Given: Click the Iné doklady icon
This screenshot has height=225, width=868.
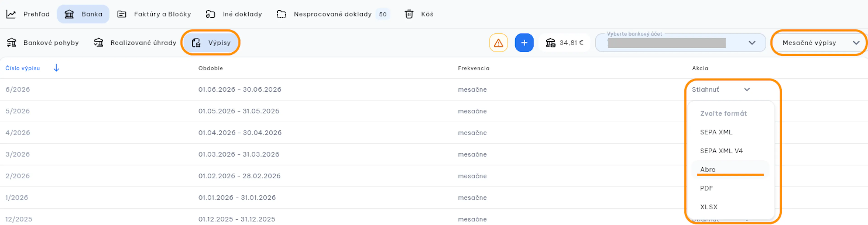Looking at the screenshot, I should coord(210,14).
